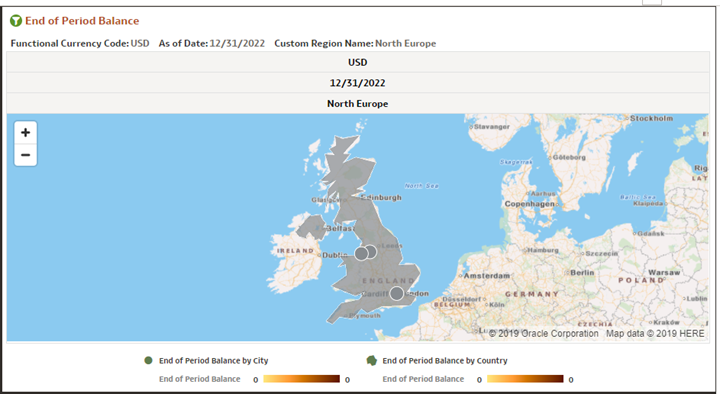Image resolution: width=720 pixels, height=394 pixels.
Task: Click the 12/31/2022 header row
Action: pos(358,83)
